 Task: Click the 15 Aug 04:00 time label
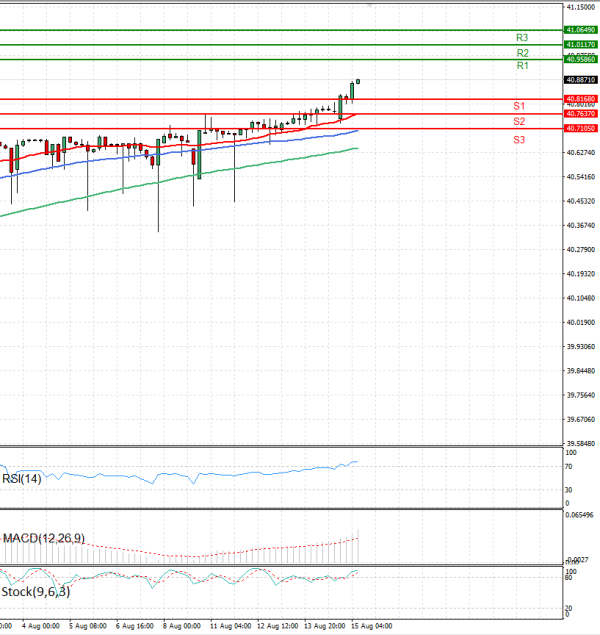(x=371, y=626)
